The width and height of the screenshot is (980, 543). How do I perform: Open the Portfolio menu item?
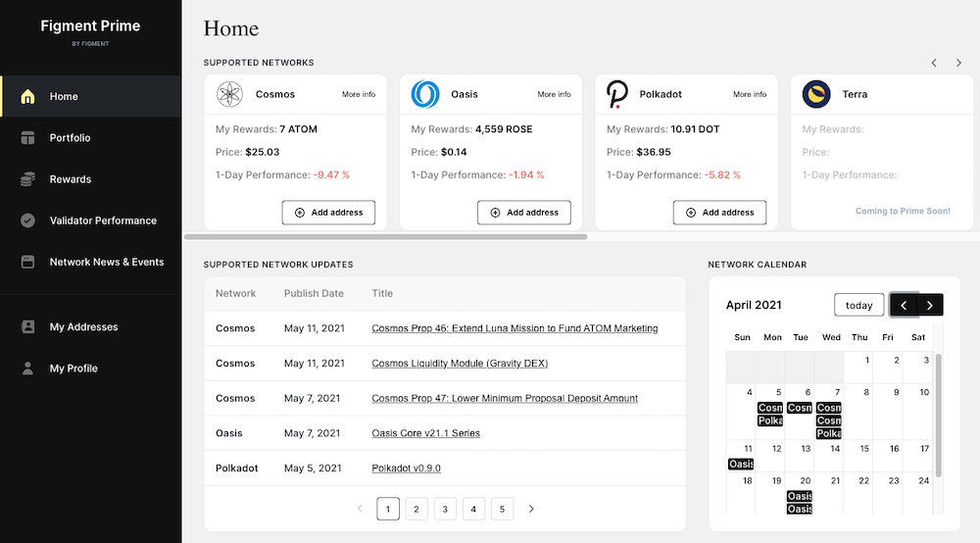pyautogui.click(x=90, y=137)
